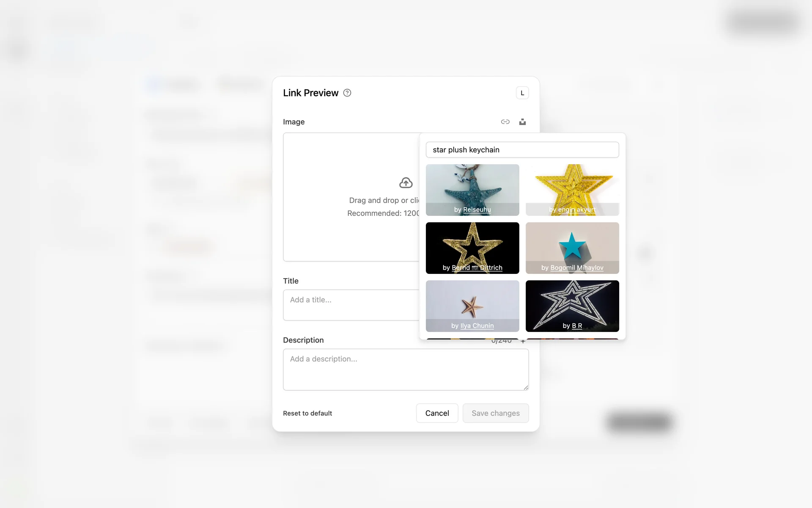Click the image URL link icon

[505, 122]
